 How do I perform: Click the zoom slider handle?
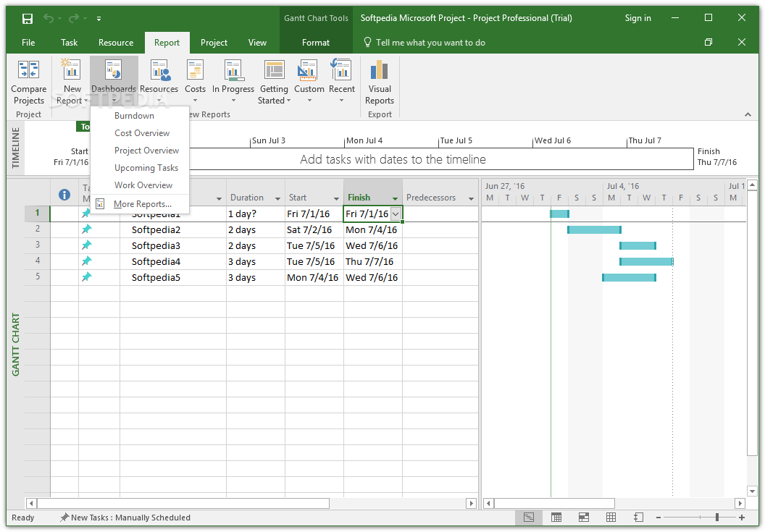(716, 518)
